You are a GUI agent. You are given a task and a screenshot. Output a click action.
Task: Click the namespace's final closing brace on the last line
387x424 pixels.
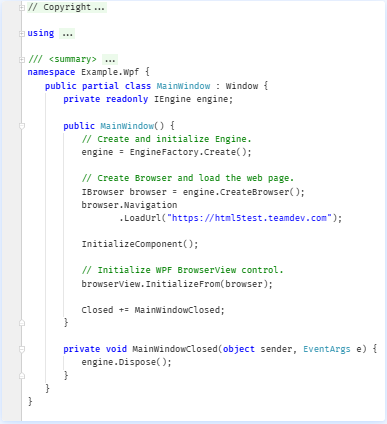click(x=30, y=401)
